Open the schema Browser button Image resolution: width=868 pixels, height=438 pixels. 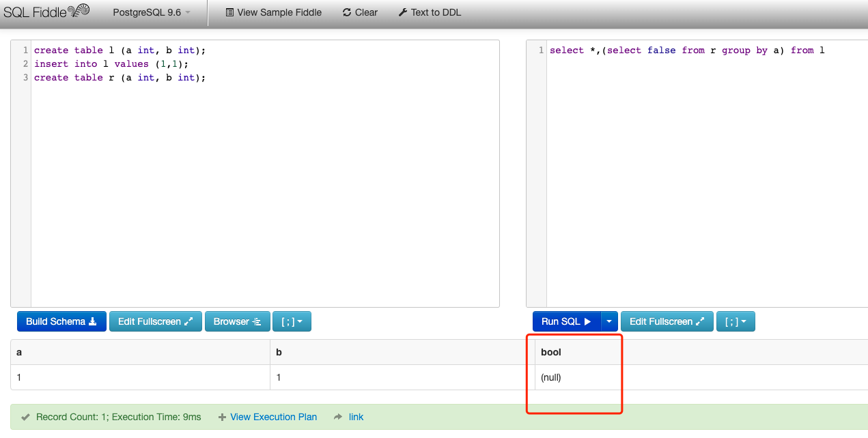click(x=237, y=321)
